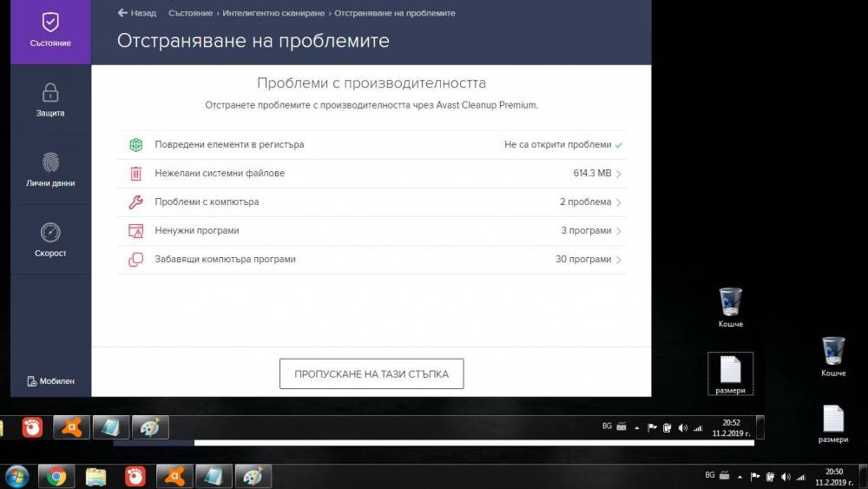
Task: Click Не са открити проблеми status
Action: pyautogui.click(x=557, y=144)
